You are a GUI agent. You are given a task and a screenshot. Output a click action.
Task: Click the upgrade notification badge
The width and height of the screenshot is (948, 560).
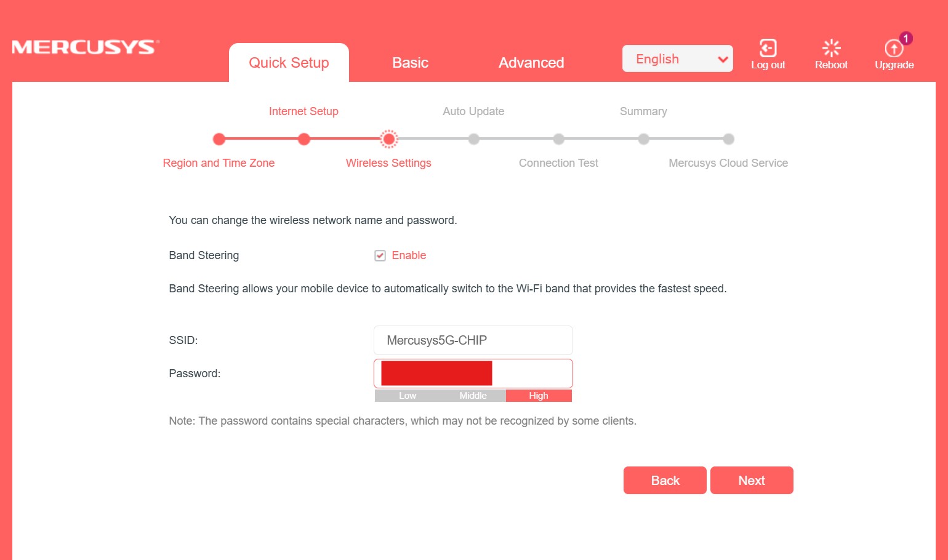[x=906, y=38]
